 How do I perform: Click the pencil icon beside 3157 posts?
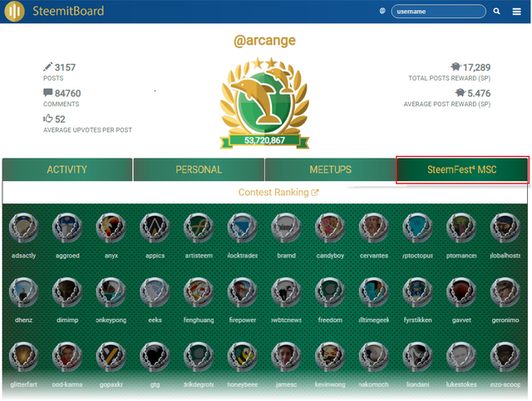click(48, 66)
